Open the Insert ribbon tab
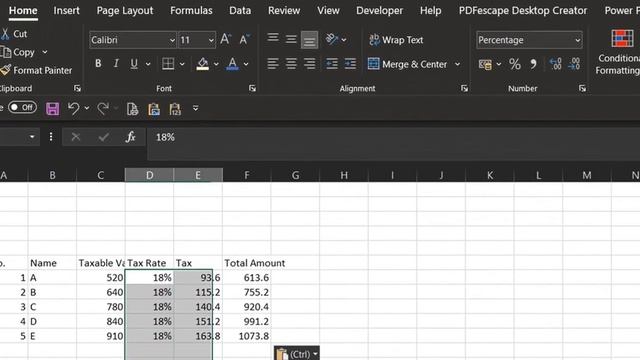Viewport: 640px width, 360px height. click(67, 11)
